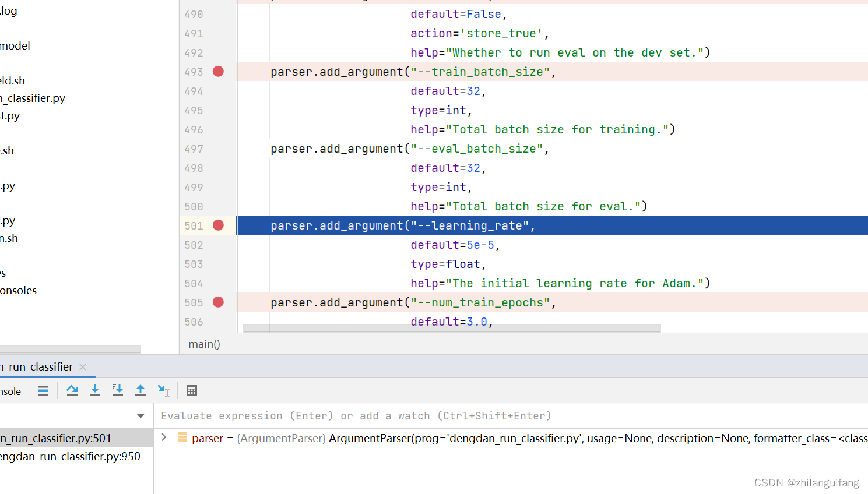The height and width of the screenshot is (494, 868).
Task: Expand the parser variable node
Action: point(164,437)
